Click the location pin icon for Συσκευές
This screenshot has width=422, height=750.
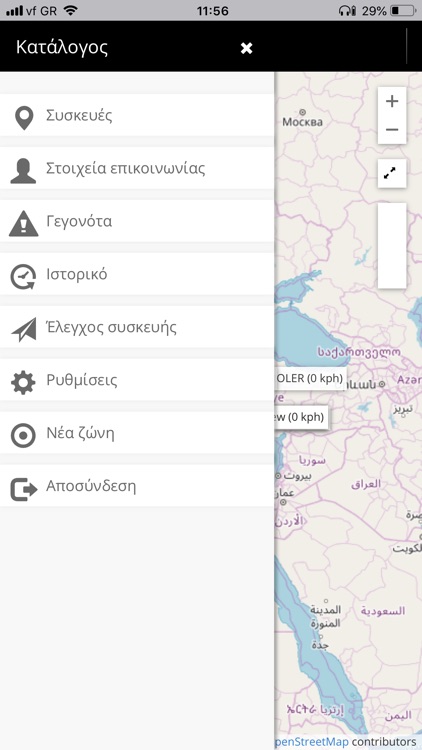tap(24, 118)
